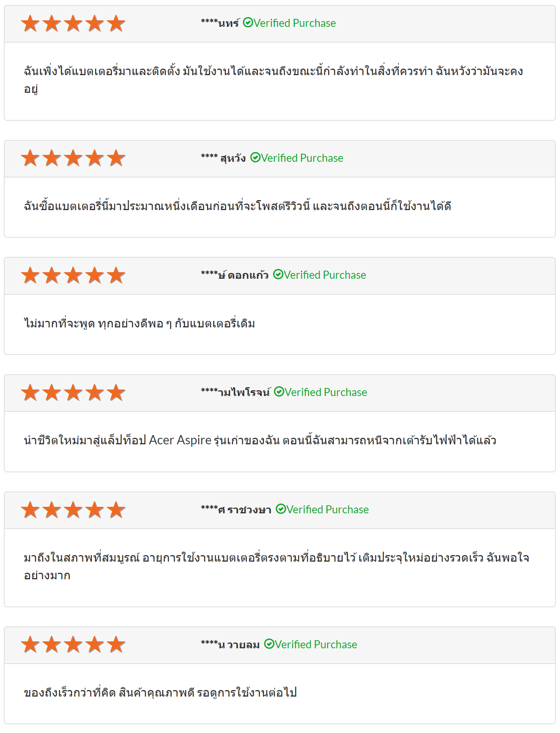Click the third star in ราชวงษา's review
This screenshot has width=560, height=733.
73,510
